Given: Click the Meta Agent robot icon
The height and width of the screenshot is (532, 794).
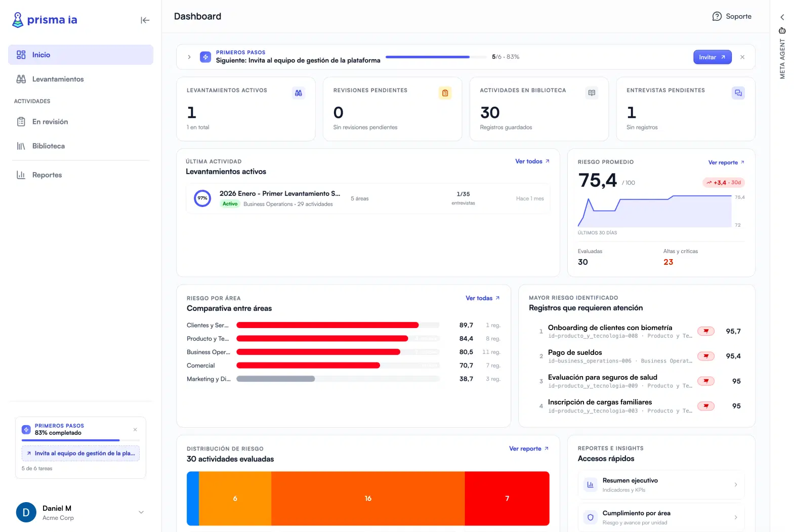Looking at the screenshot, I should 782,30.
